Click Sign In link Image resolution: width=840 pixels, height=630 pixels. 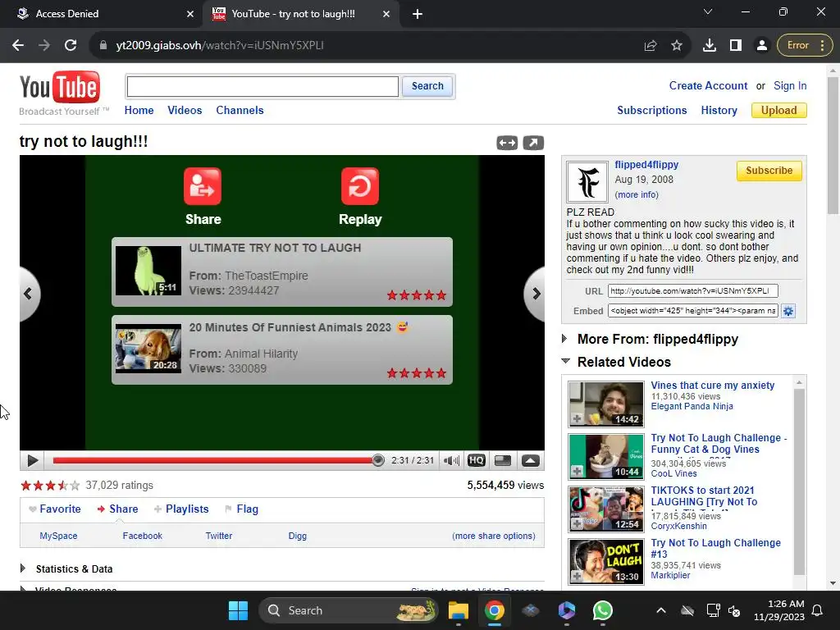pos(790,85)
